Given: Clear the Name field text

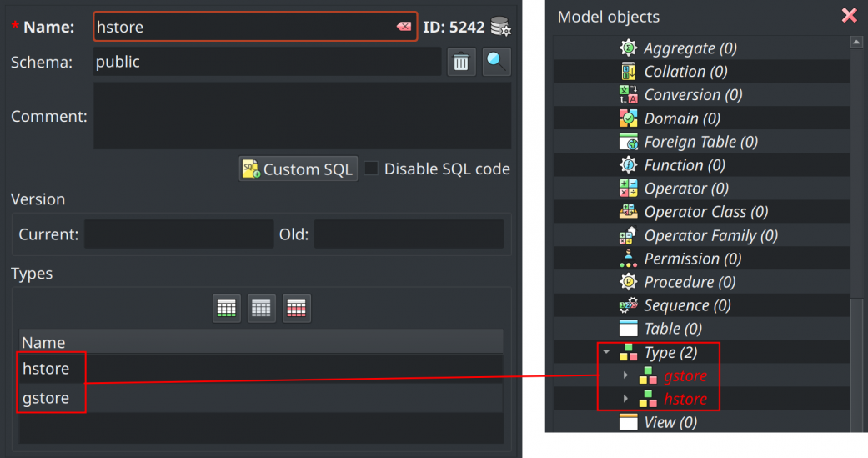Looking at the screenshot, I should [404, 27].
